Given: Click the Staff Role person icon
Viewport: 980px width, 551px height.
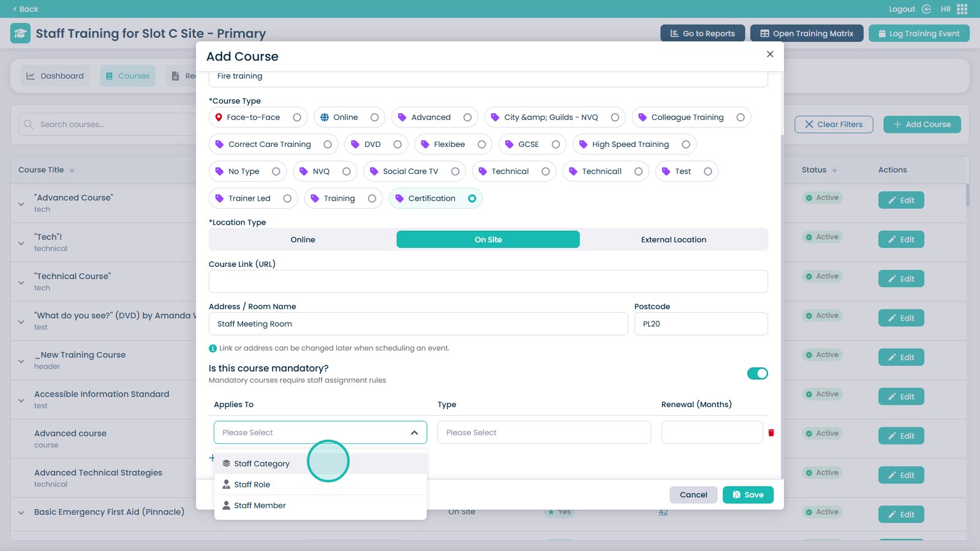Looking at the screenshot, I should tap(226, 484).
